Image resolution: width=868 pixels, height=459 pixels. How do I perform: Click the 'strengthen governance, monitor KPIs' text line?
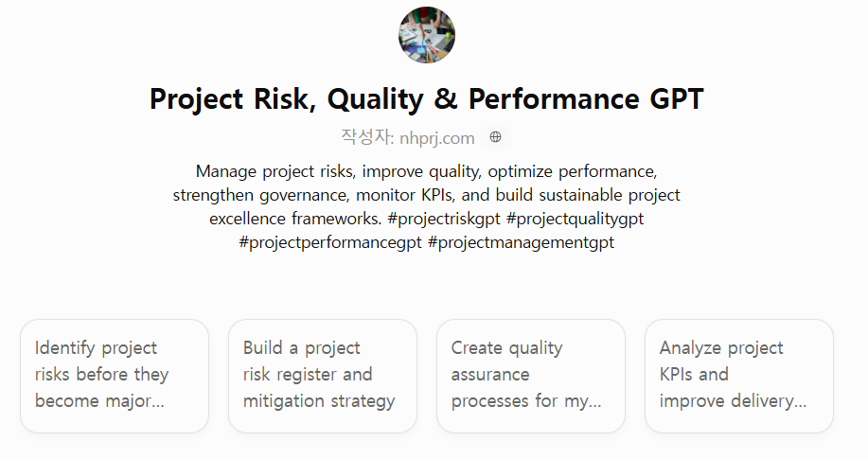click(x=427, y=195)
